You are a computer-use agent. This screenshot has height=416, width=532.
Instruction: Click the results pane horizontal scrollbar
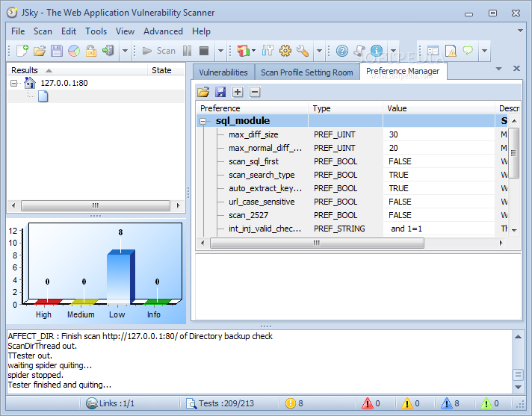96,205
